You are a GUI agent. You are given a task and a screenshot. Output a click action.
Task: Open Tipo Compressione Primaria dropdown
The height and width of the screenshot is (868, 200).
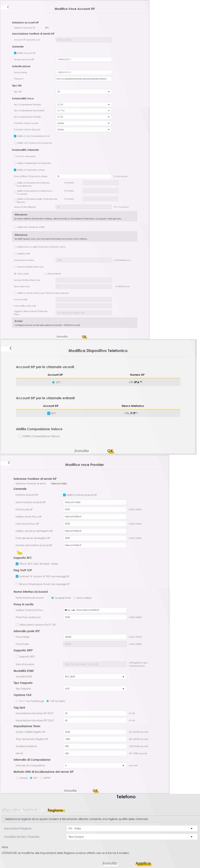[x=83, y=104]
